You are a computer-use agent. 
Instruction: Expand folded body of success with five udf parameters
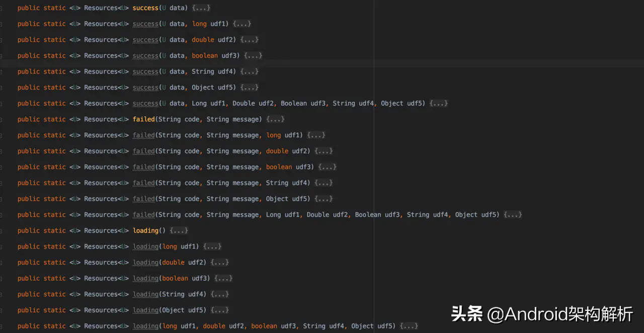439,104
